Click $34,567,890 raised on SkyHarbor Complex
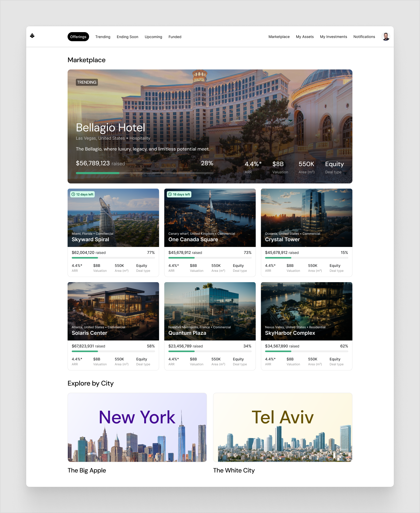Image resolution: width=420 pixels, height=513 pixels. [x=282, y=346]
